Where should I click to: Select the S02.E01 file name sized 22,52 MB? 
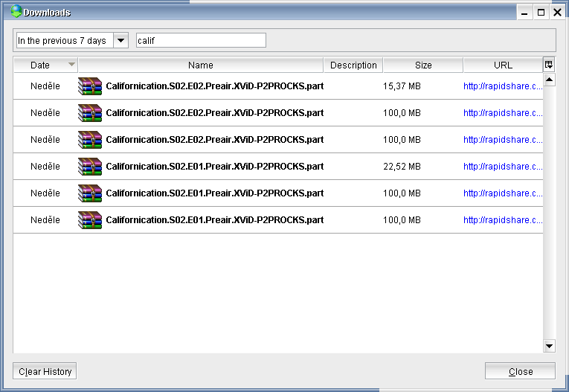tap(214, 166)
